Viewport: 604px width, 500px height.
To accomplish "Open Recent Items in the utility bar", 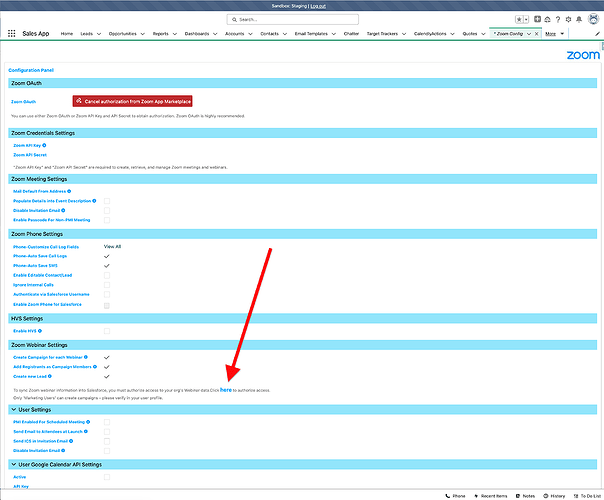I will pyautogui.click(x=491, y=496).
